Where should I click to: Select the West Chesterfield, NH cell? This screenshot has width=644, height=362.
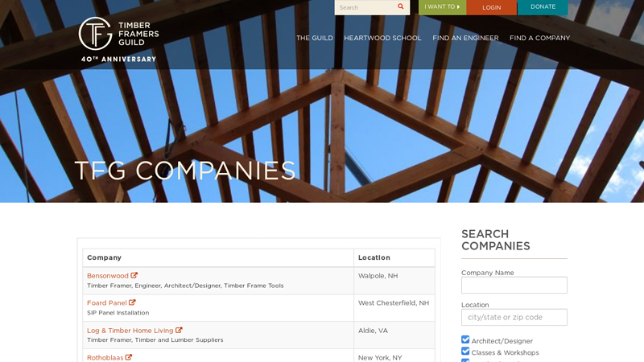[394, 308]
